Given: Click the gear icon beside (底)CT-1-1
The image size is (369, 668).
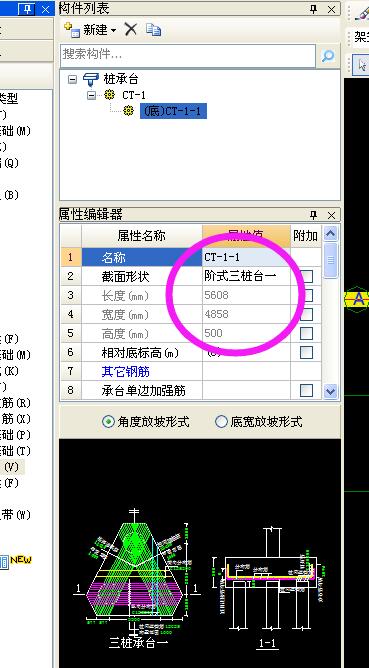Looking at the screenshot, I should pos(128,111).
